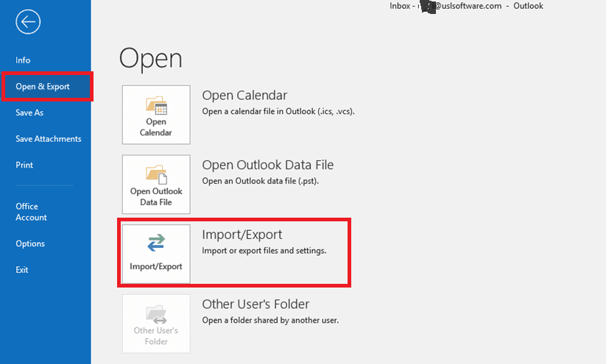Select Open & Export in the sidebar
The width and height of the screenshot is (606, 364).
(46, 87)
